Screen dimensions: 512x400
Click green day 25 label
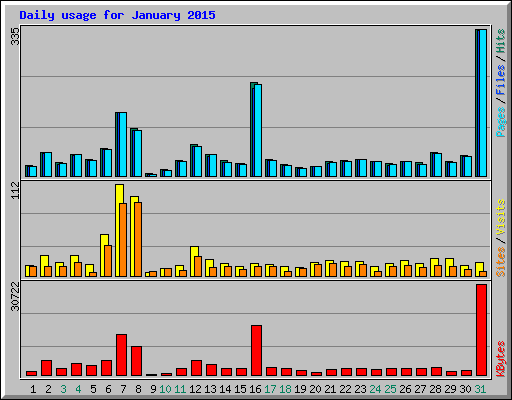390,389
